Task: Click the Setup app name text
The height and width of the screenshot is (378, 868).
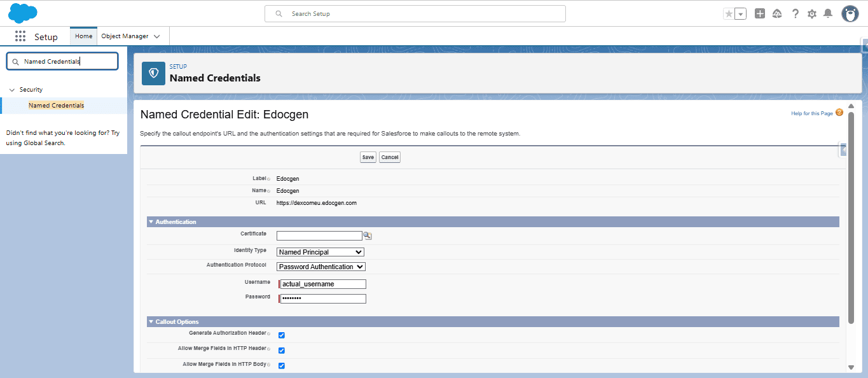Action: 46,37
